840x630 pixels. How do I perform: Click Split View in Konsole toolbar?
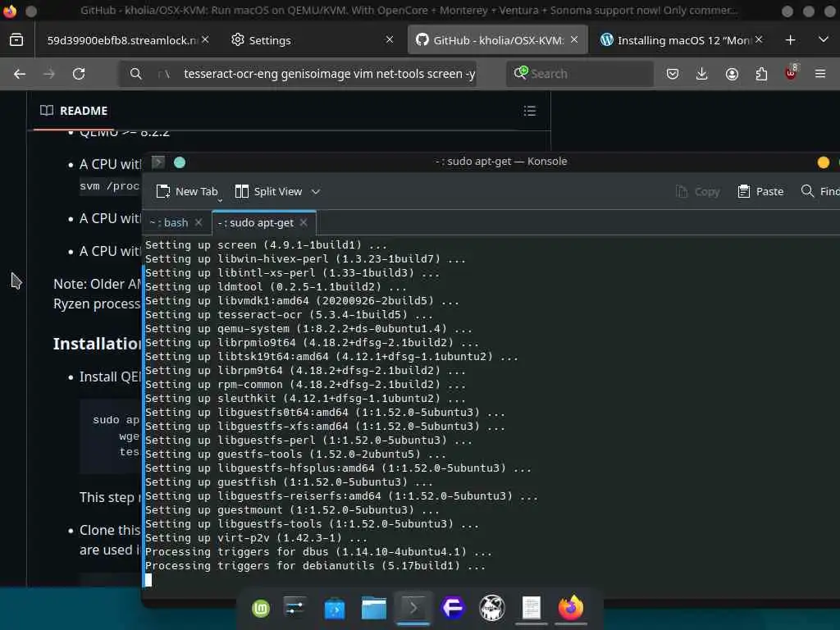click(268, 192)
